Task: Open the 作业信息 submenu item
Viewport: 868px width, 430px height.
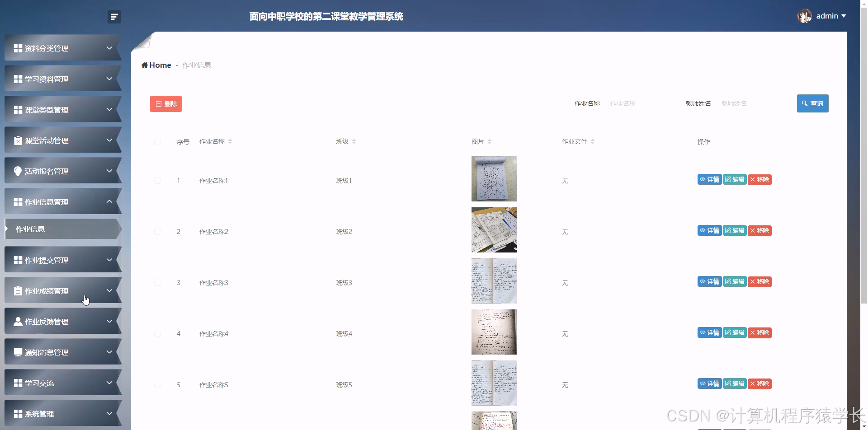Action: 63,229
